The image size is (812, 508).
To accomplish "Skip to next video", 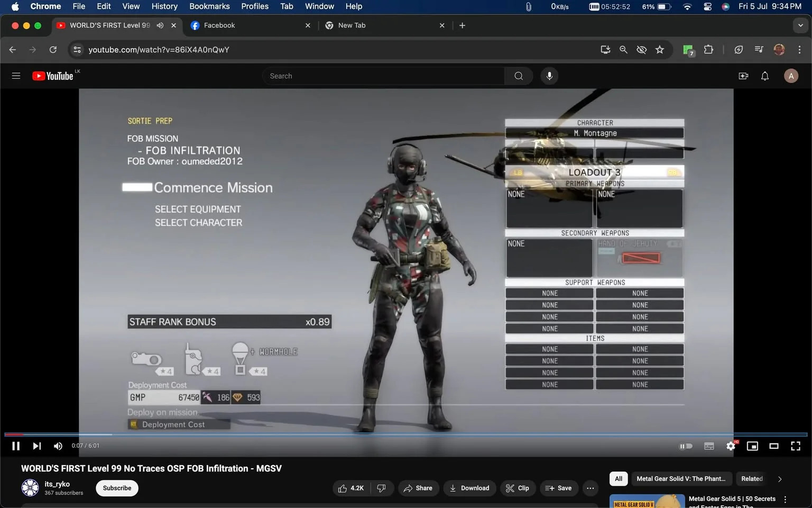I will (x=36, y=446).
